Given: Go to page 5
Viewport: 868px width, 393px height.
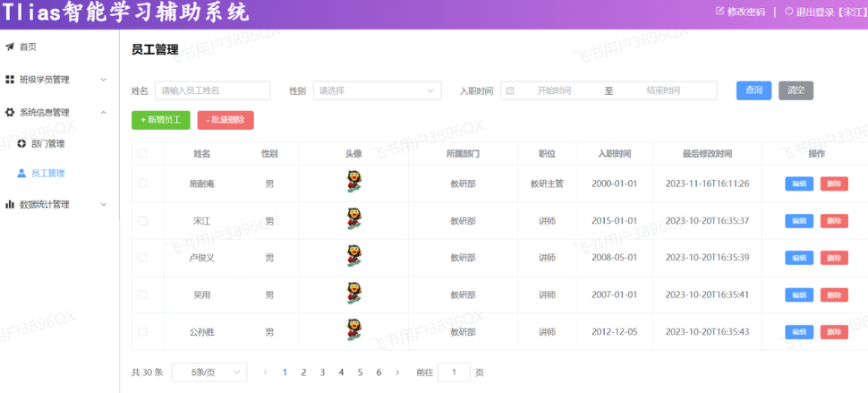Looking at the screenshot, I should pyautogui.click(x=360, y=372).
